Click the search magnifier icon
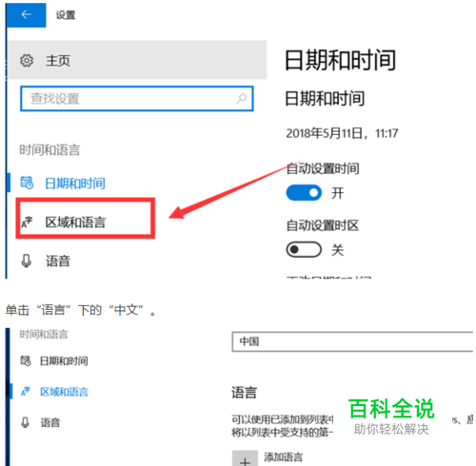476x466 pixels. (241, 99)
